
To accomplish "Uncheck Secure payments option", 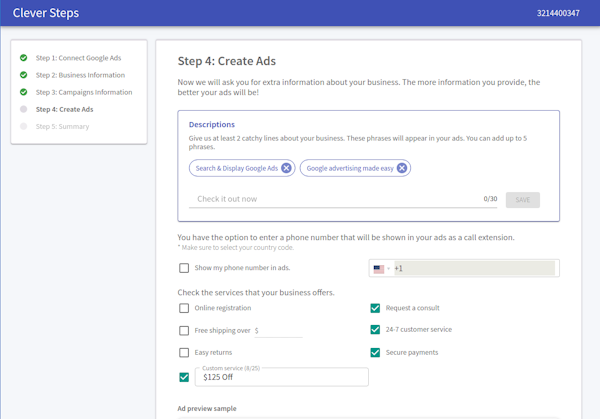I will pos(375,352).
